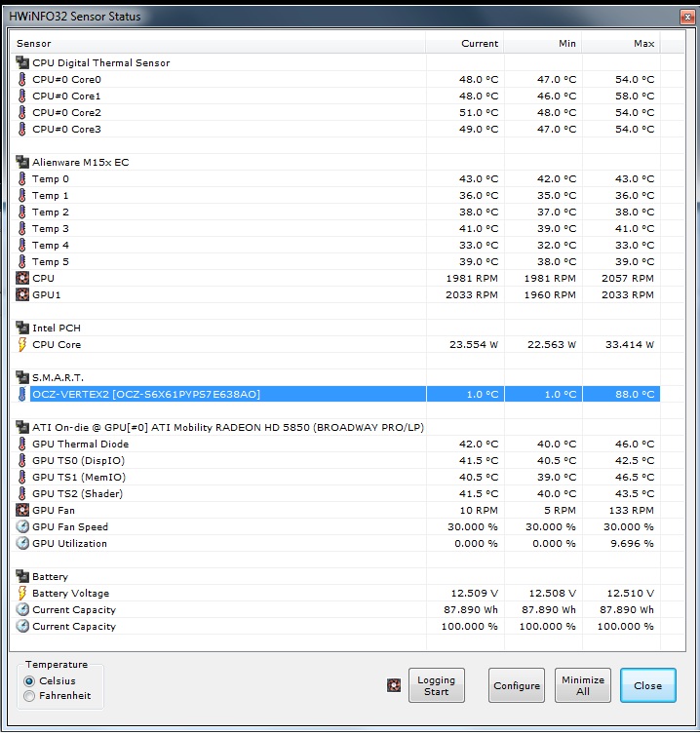This screenshot has height=735, width=700.
Task: Select the Alienware M15x EC group row
Action: pos(80,162)
